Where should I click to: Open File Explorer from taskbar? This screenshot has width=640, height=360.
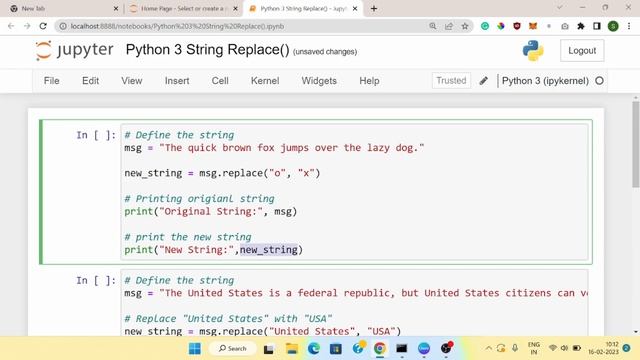click(x=291, y=349)
